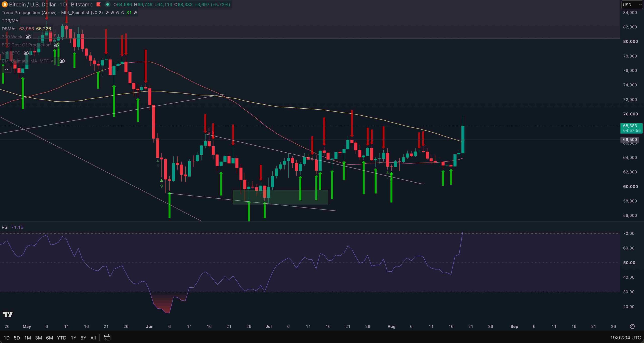
Task: Click the 200 Week indicator name
Action: pyautogui.click(x=12, y=37)
